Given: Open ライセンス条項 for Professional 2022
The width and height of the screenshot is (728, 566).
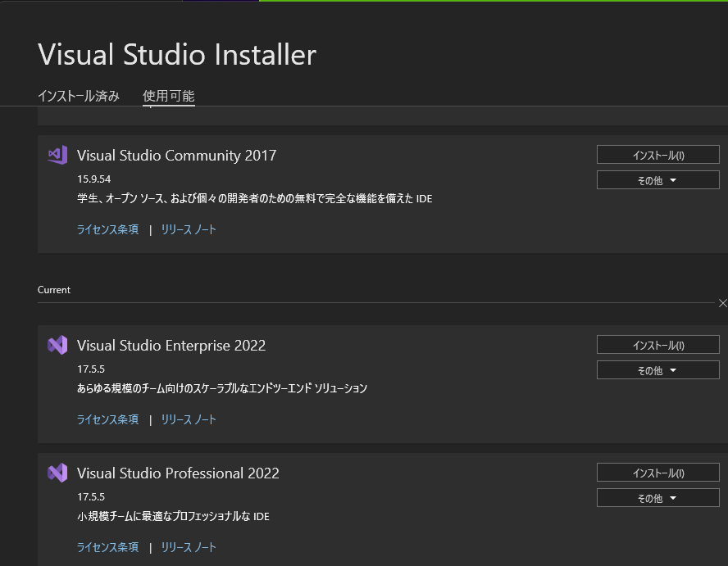Looking at the screenshot, I should 107,546.
